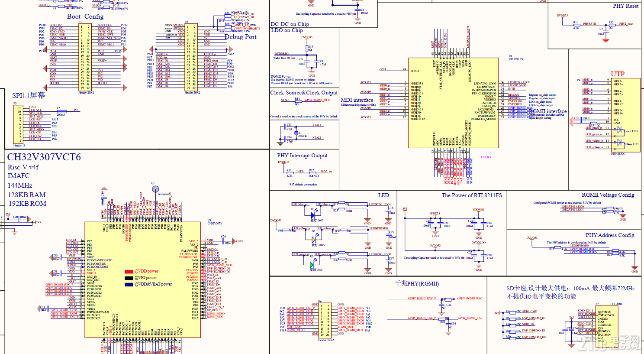Select the P6 Header 10X2 connector
This screenshot has width=644, height=354.
(x=325, y=320)
